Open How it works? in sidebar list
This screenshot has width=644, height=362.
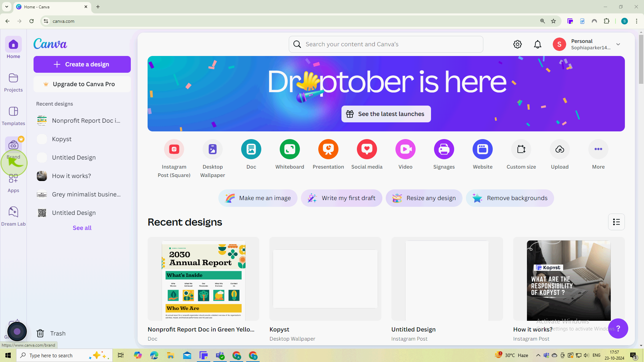pyautogui.click(x=82, y=176)
